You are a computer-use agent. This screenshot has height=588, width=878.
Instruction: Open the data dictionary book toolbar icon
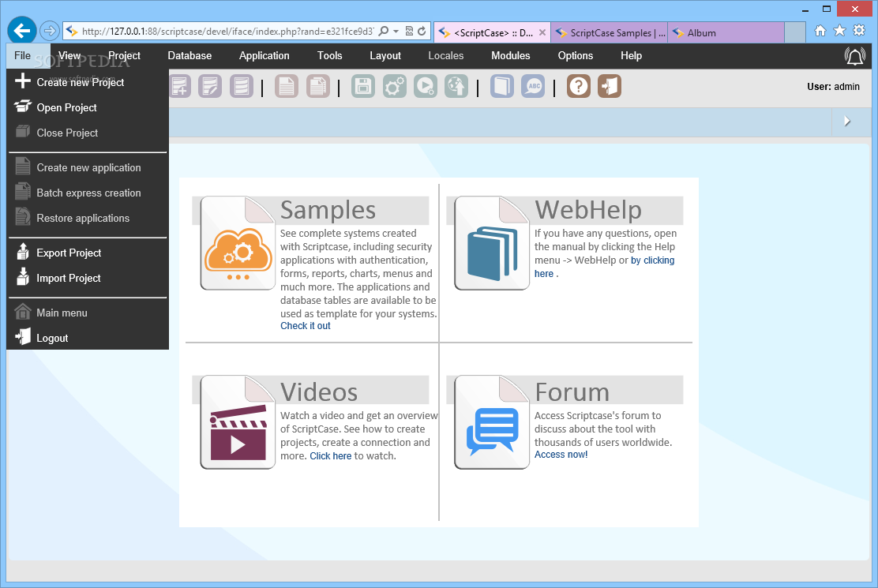pos(502,86)
